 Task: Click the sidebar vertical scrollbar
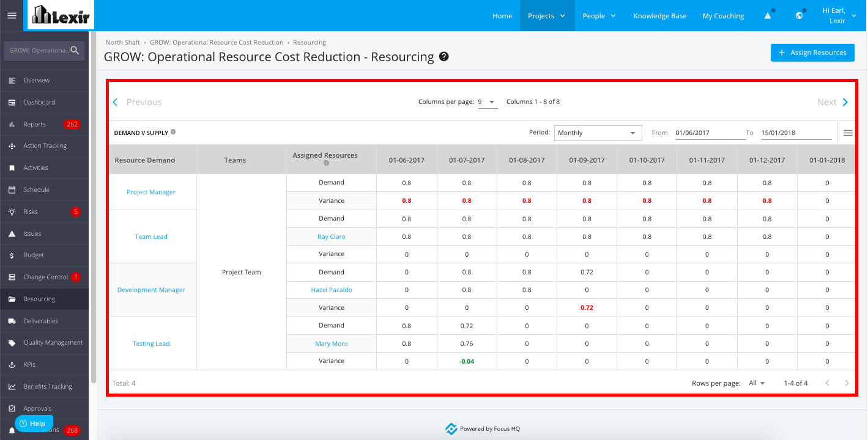[x=94, y=208]
